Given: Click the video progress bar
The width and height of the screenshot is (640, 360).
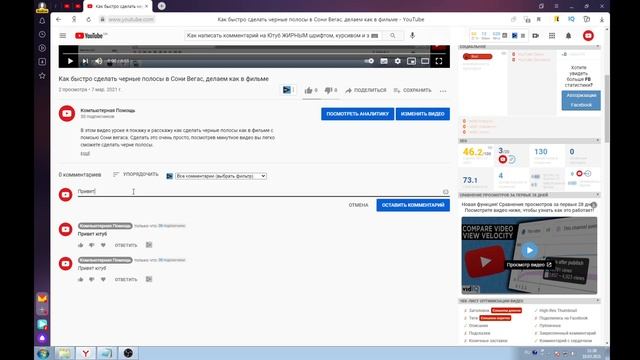Looking at the screenshot, I should click(254, 53).
